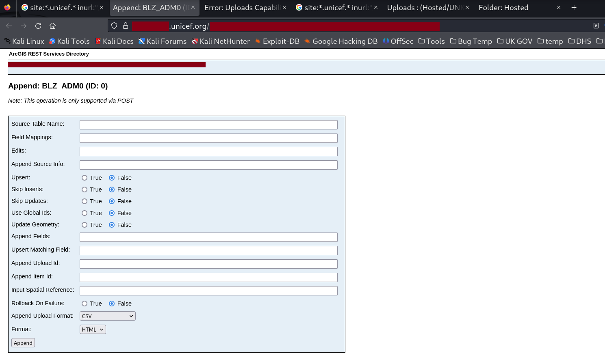Screen dimensions: 605x364
Task: Reload the current page
Action: 38,26
